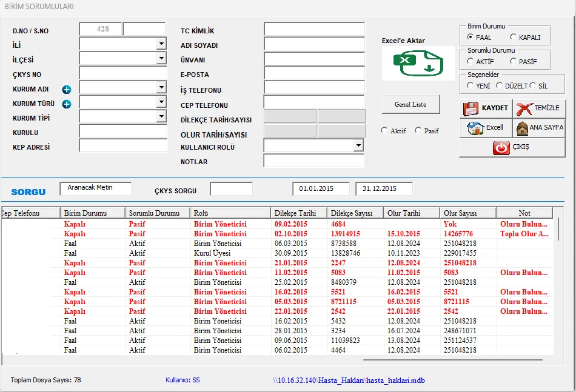Click the ÜNVANI input field

click(x=314, y=58)
